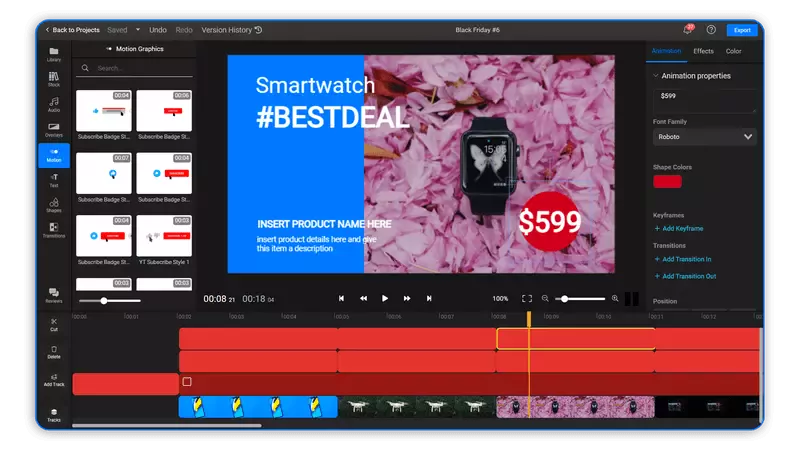Open the Shapes panel icon
This screenshot has width=800, height=450.
(x=54, y=205)
